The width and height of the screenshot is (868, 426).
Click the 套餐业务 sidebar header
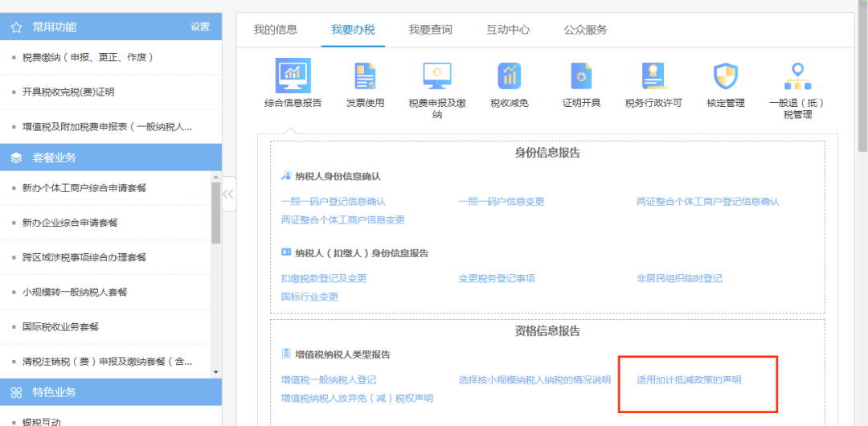tap(111, 158)
